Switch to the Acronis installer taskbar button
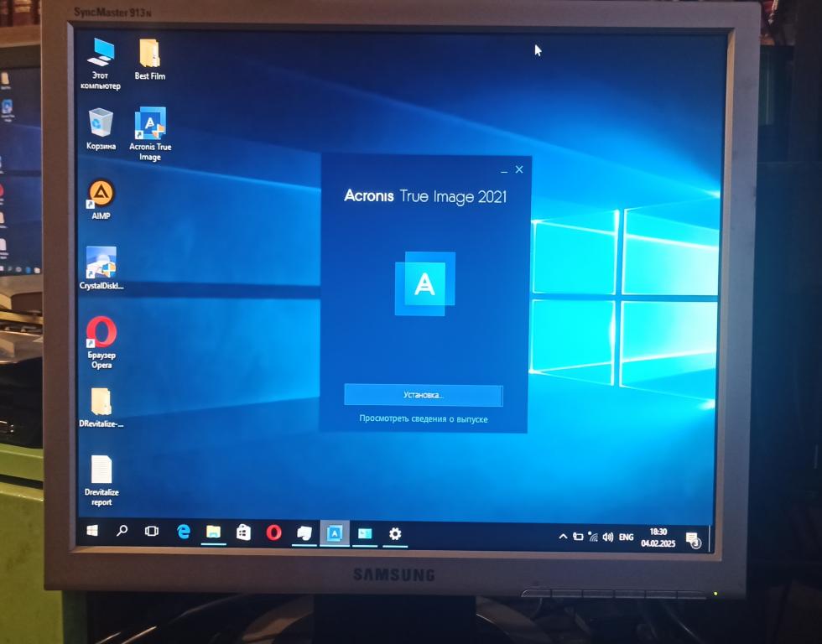 tap(335, 533)
